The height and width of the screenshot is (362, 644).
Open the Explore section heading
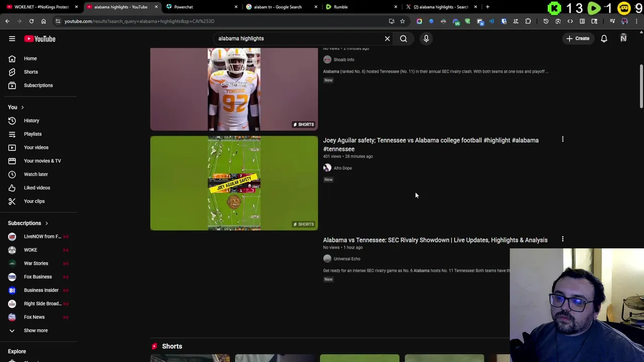(x=17, y=351)
